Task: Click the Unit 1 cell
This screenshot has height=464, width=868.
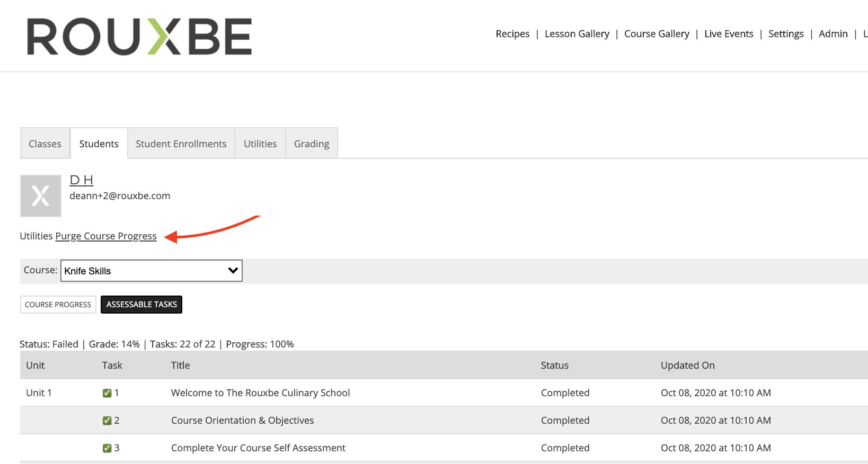Action: point(39,393)
